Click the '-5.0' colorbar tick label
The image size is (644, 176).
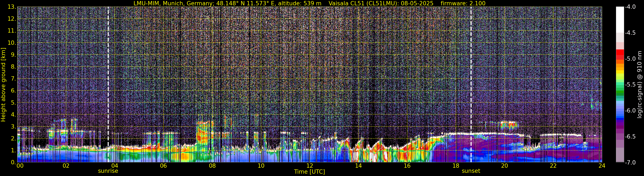[x=630, y=59]
